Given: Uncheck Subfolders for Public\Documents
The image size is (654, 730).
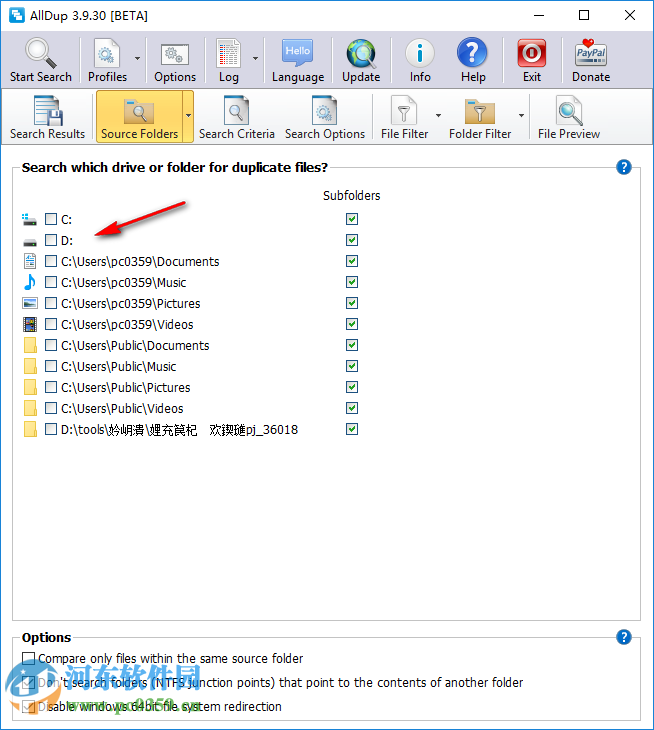Looking at the screenshot, I should coord(352,345).
